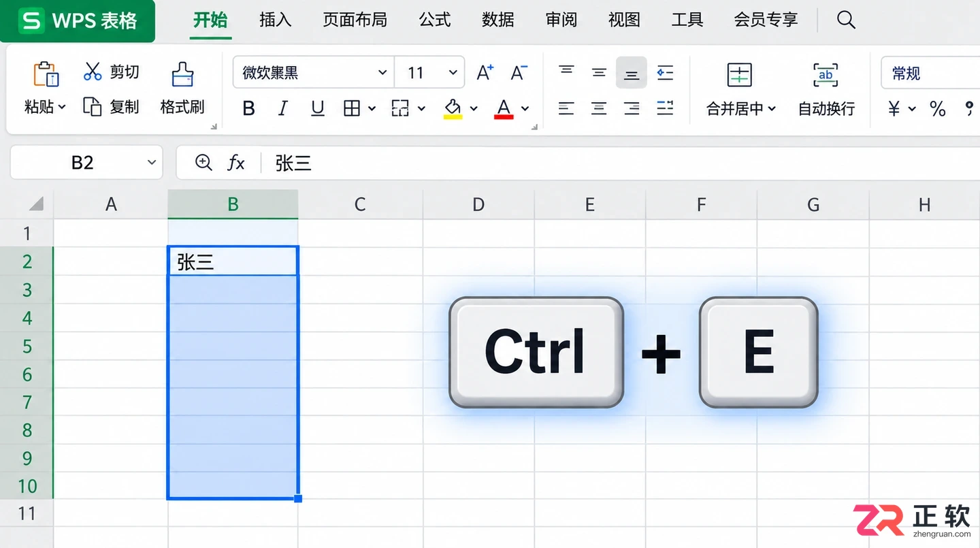Screen dimensions: 980x548
Task: Align text to vertical middle
Action: click(x=599, y=73)
